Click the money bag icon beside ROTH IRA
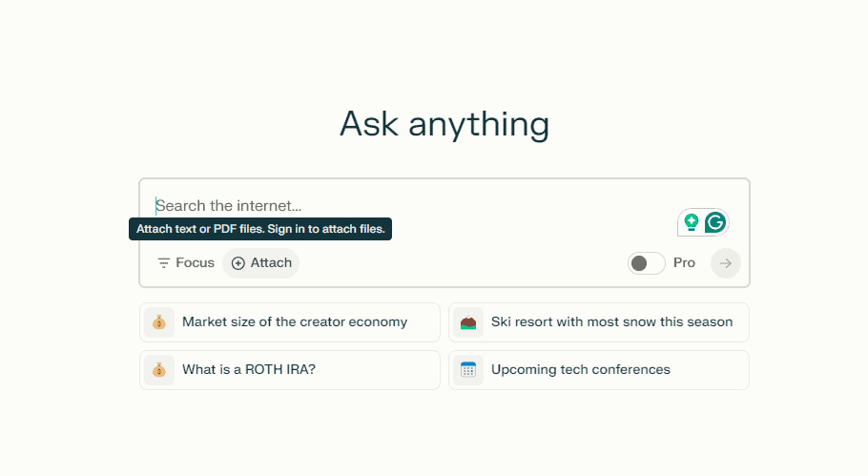The height and width of the screenshot is (476, 868). click(x=159, y=370)
